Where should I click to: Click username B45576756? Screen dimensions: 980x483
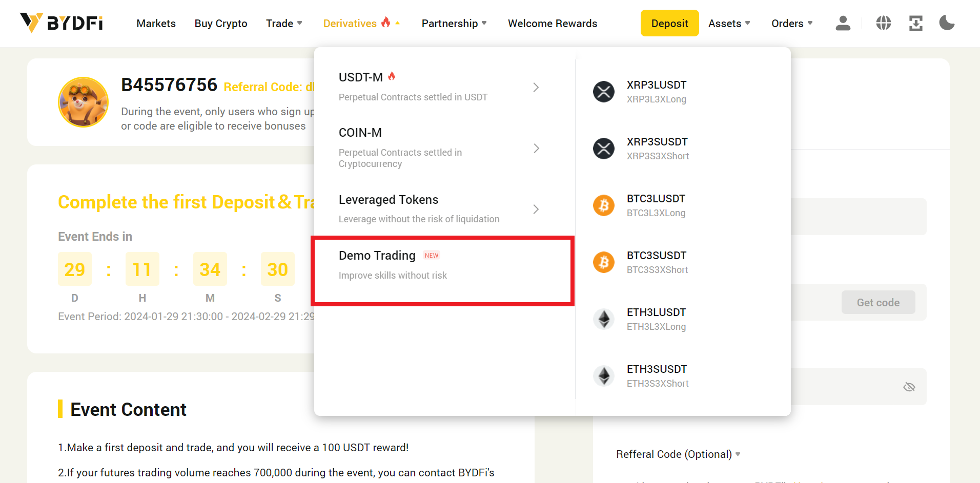169,85
